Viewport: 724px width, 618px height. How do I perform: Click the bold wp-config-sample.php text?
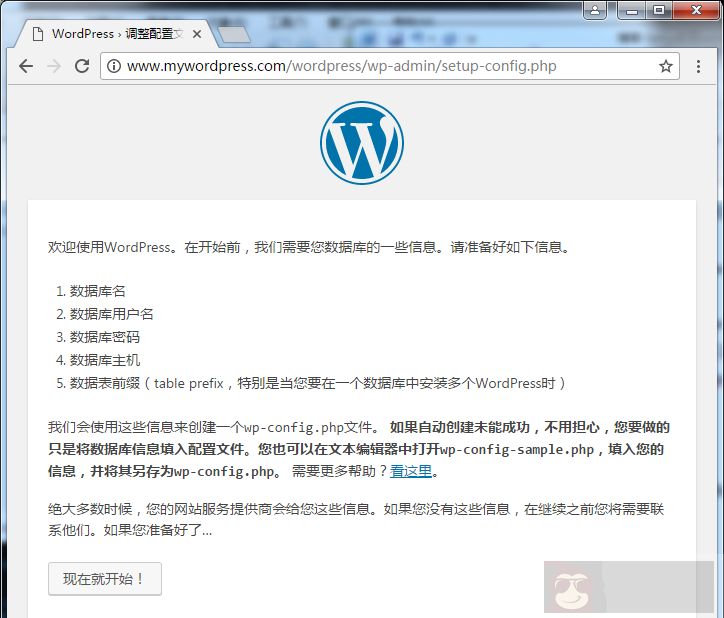click(x=517, y=449)
